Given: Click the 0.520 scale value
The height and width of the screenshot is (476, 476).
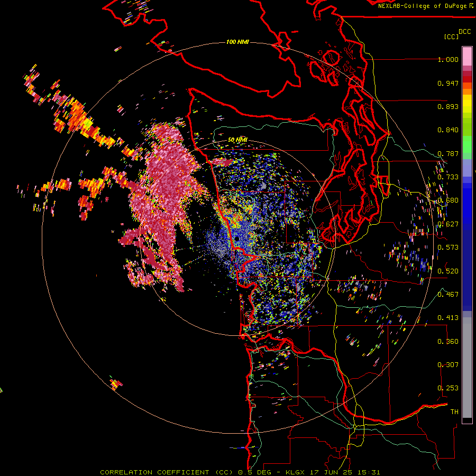Looking at the screenshot, I should pos(448,271).
